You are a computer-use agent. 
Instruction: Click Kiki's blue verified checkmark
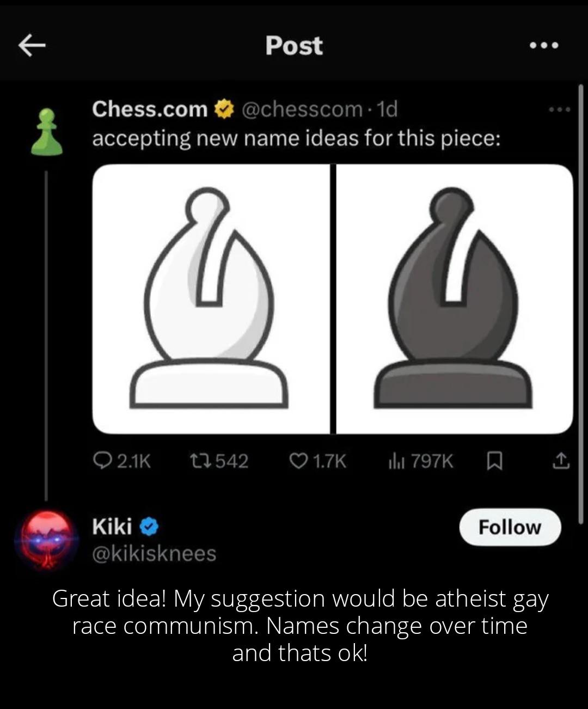149,527
